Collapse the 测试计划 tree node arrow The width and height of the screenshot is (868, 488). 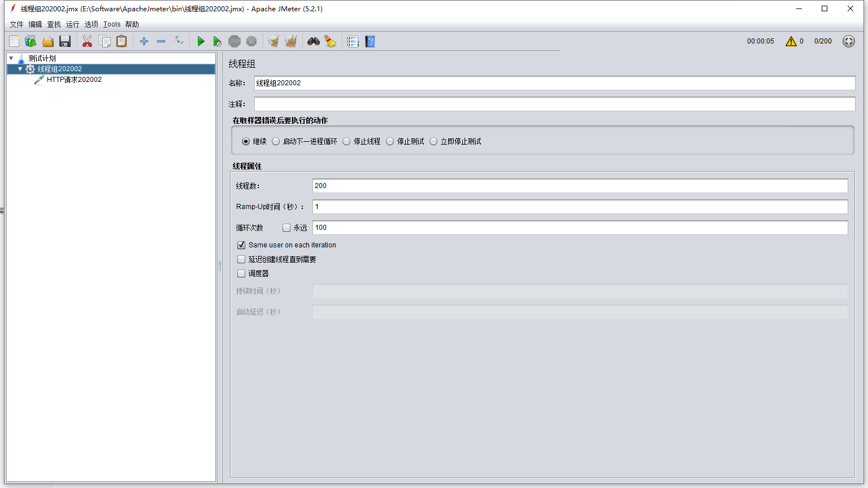coord(11,58)
